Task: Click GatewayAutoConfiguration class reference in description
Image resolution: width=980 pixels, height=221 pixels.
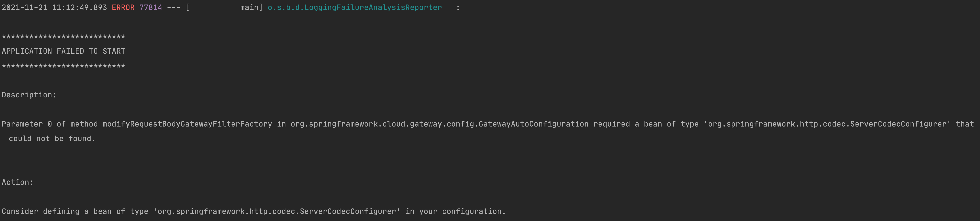Action: (x=533, y=124)
